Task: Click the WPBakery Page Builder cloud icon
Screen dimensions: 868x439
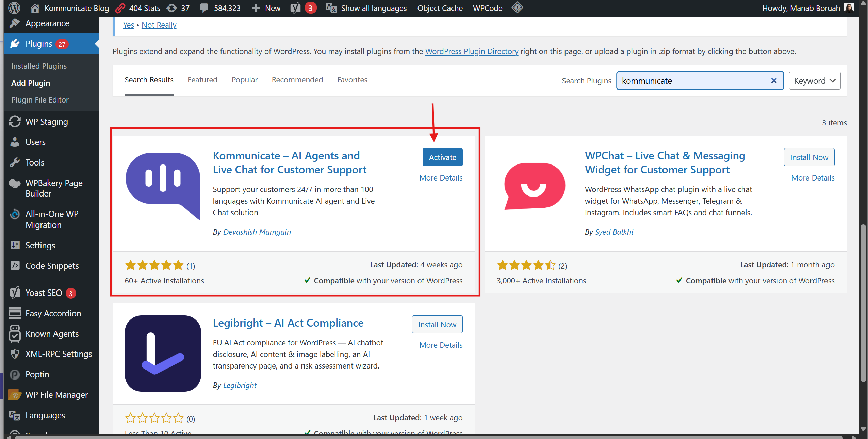Action: 15,184
